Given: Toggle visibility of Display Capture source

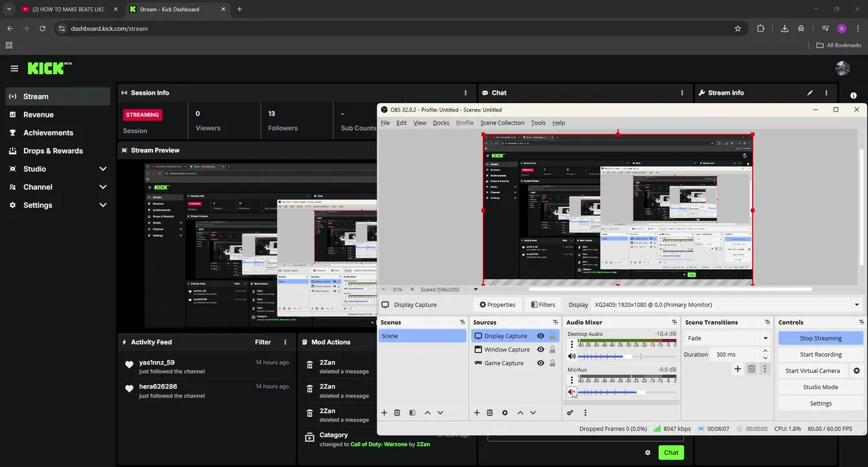Looking at the screenshot, I should (541, 336).
